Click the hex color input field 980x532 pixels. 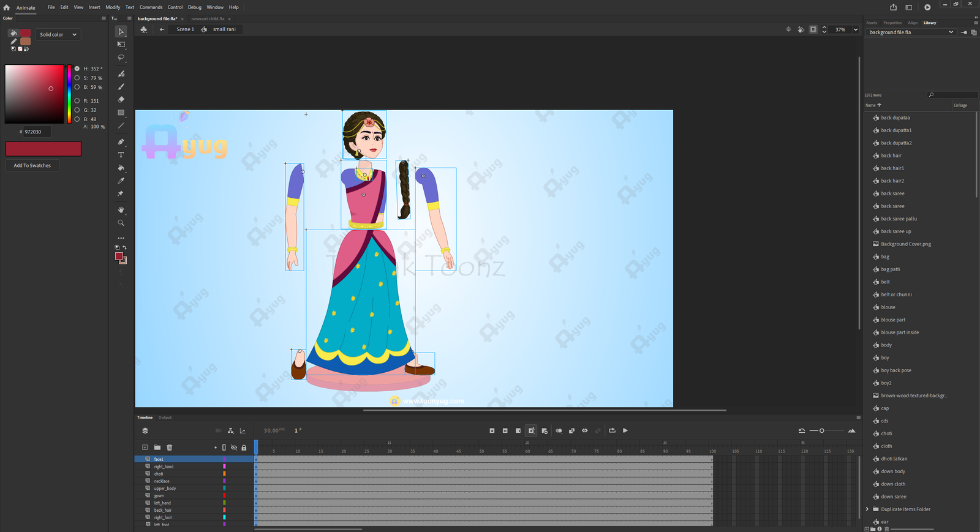coord(37,132)
